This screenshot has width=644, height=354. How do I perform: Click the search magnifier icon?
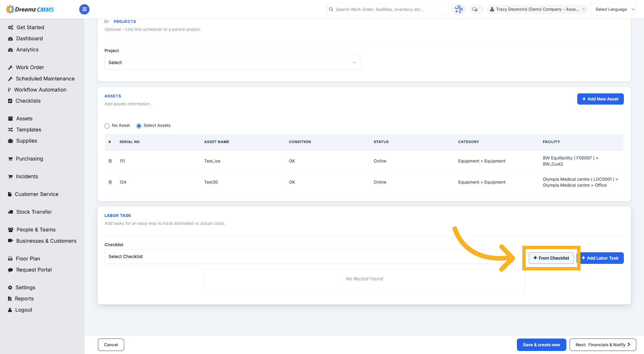tap(331, 9)
